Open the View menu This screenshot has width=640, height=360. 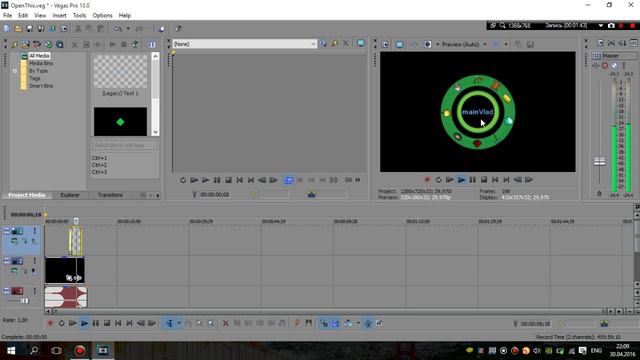(x=40, y=16)
